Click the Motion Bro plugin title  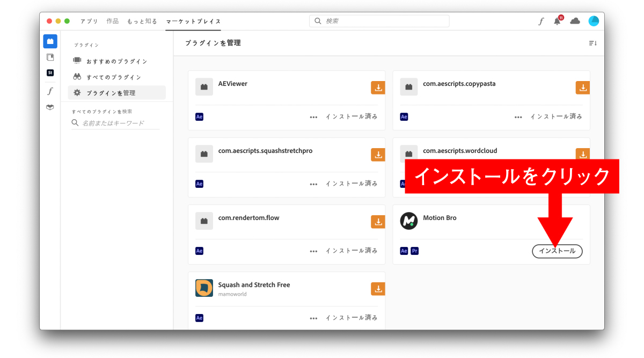pos(440,218)
